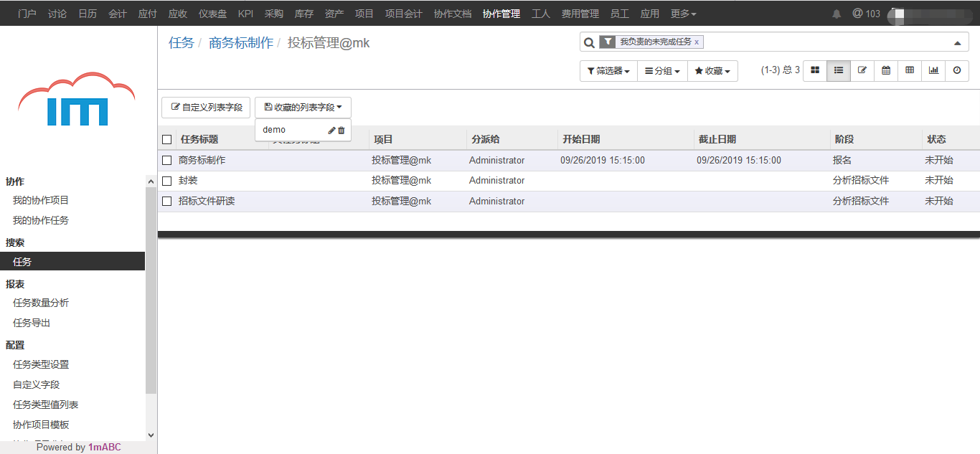Open 任务数量分析 report
Screen dimensions: 980x454
[41, 303]
